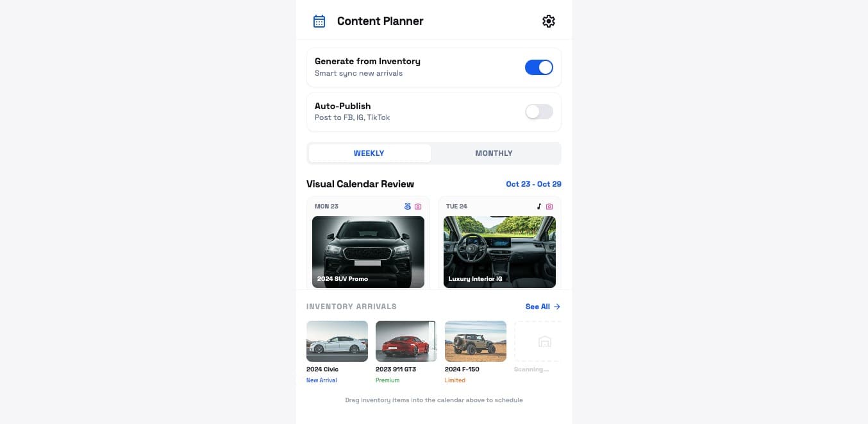Click the music note icon on TUE 24
868x424 pixels.
538,207
